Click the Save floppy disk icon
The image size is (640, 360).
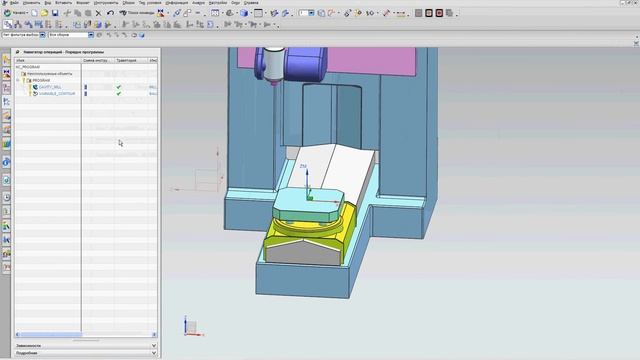click(55, 13)
